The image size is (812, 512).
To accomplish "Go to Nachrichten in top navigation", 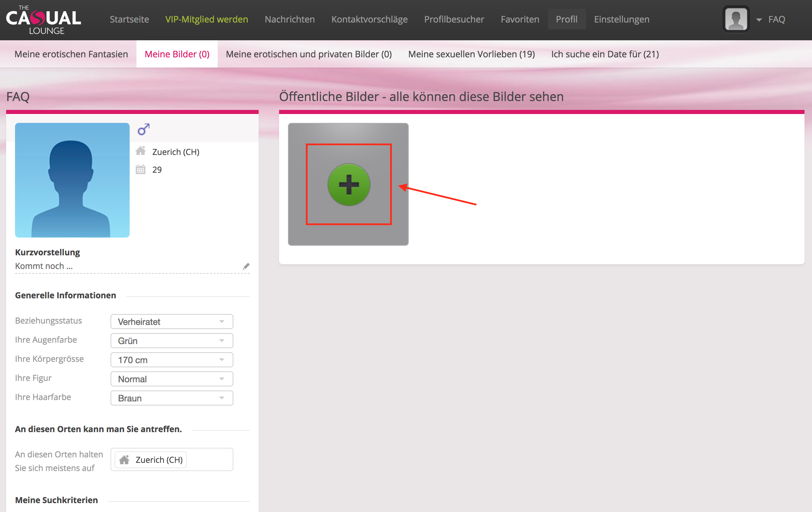I will click(x=290, y=19).
